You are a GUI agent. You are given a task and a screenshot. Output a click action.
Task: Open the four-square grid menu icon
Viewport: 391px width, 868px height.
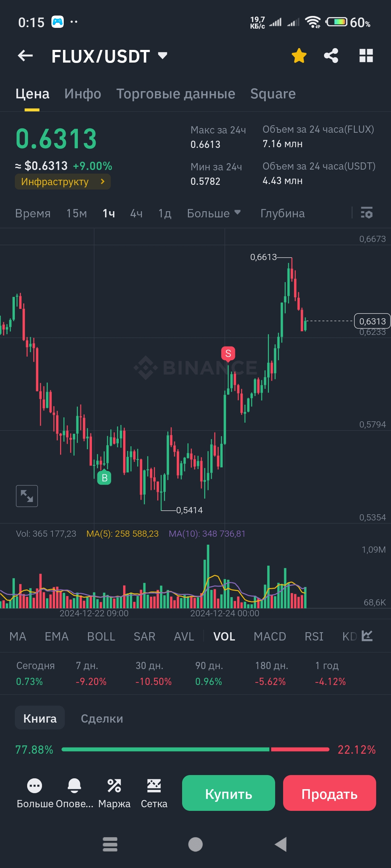point(366,56)
